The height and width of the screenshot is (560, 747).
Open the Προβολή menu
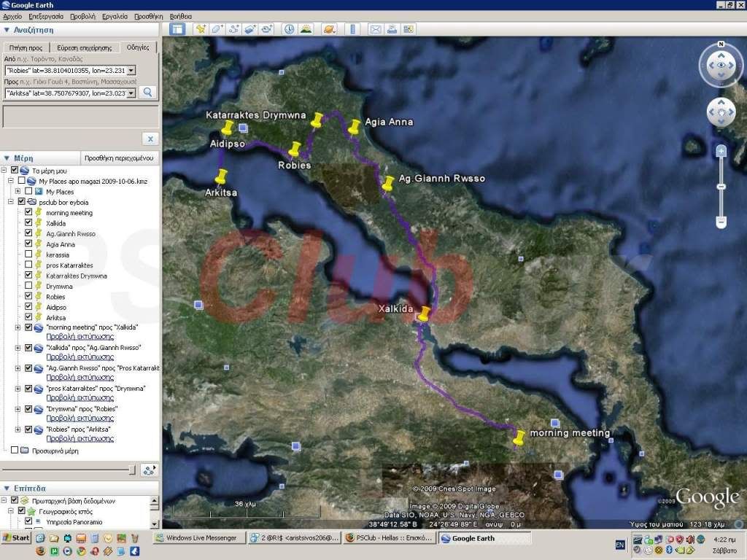82,16
